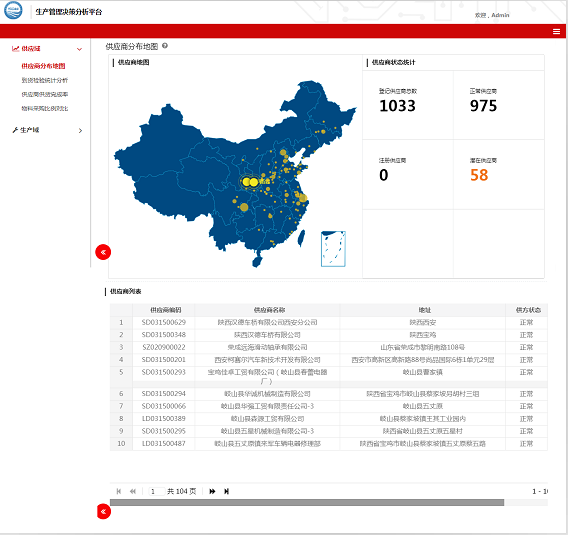
Task: Go to first page of the supplier list
Action: pyautogui.click(x=118, y=491)
